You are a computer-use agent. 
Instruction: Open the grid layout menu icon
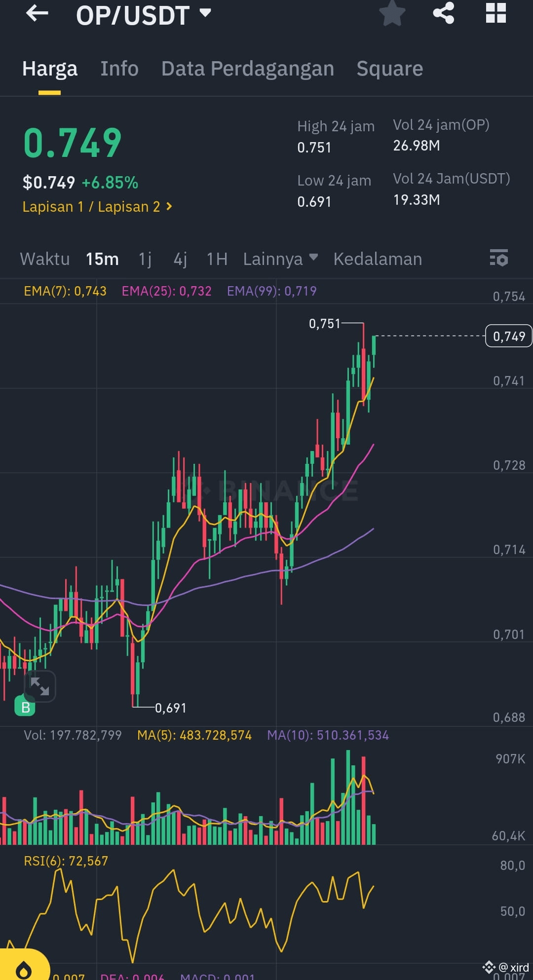click(495, 13)
